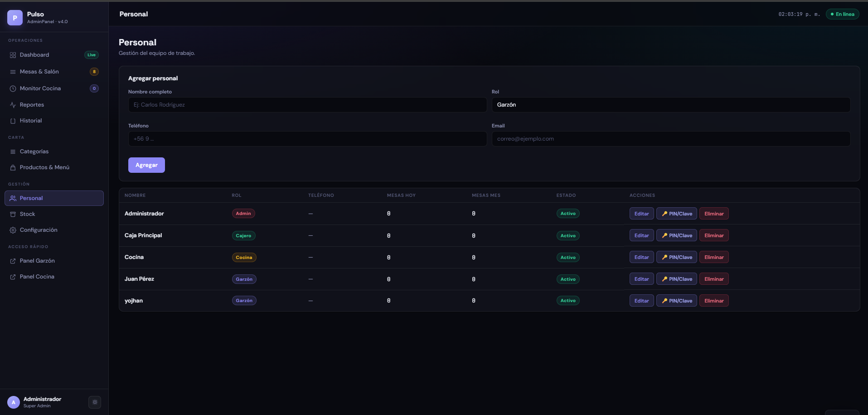The image size is (868, 415).
Task: Click the Dashboard grid icon
Action: click(13, 55)
